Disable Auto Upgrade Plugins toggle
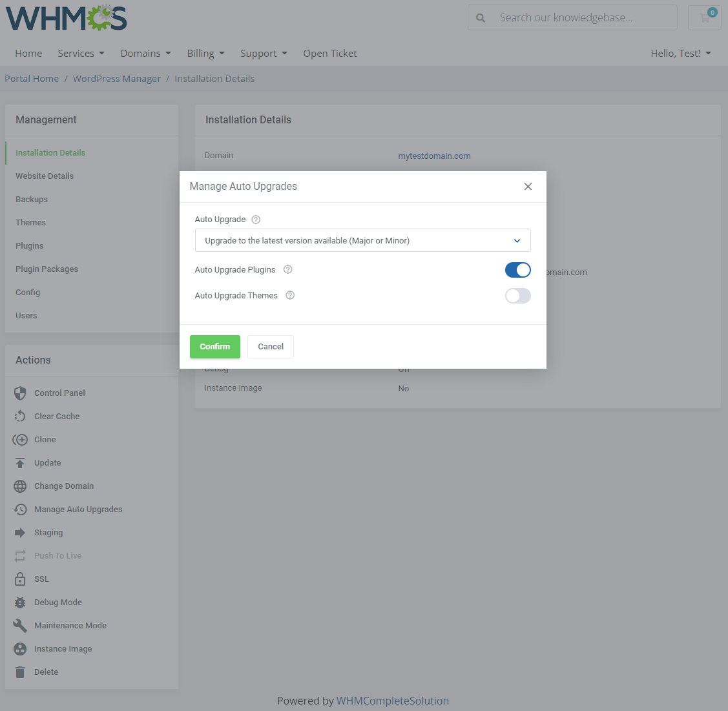The height and width of the screenshot is (711, 728). (517, 269)
